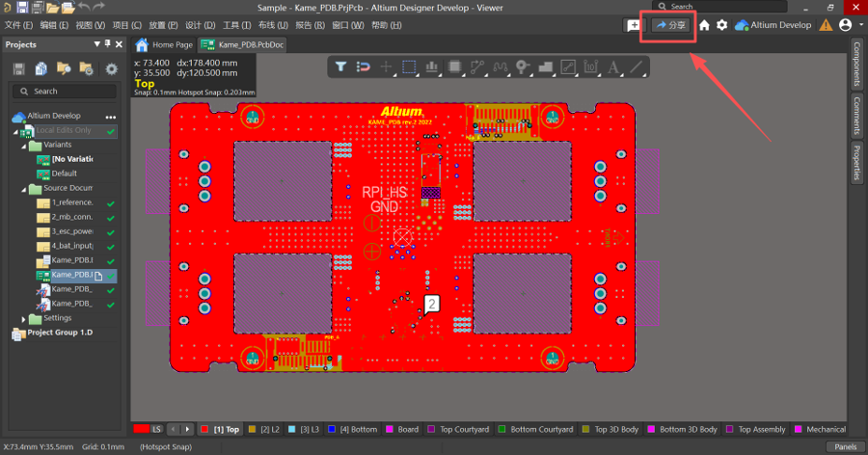Collapse the Variants folder
The image size is (868, 455).
pos(24,146)
